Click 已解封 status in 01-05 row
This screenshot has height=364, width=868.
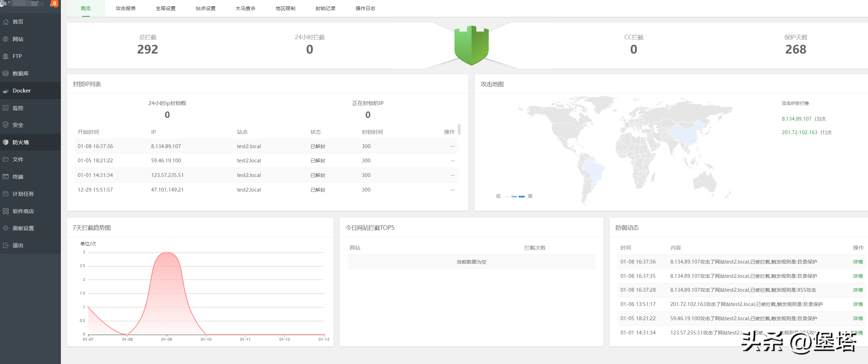coord(318,161)
